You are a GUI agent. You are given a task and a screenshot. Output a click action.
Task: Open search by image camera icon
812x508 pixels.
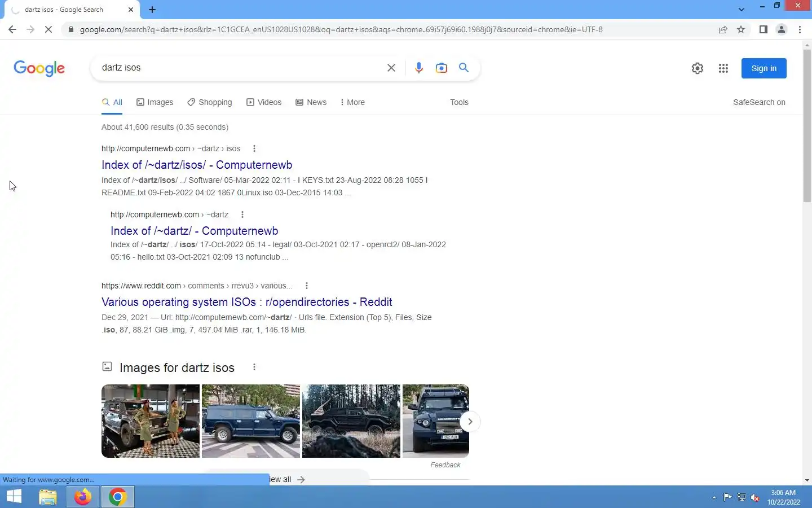[x=442, y=68]
